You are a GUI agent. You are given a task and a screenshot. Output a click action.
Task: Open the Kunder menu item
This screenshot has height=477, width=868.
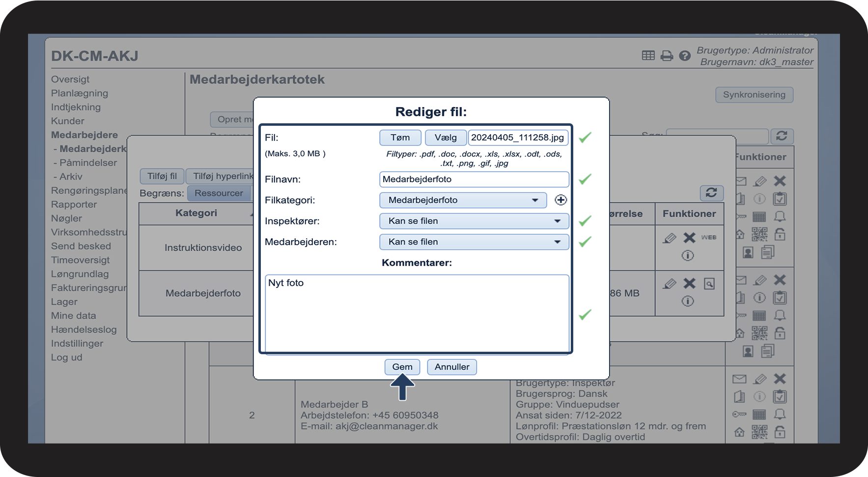[68, 121]
